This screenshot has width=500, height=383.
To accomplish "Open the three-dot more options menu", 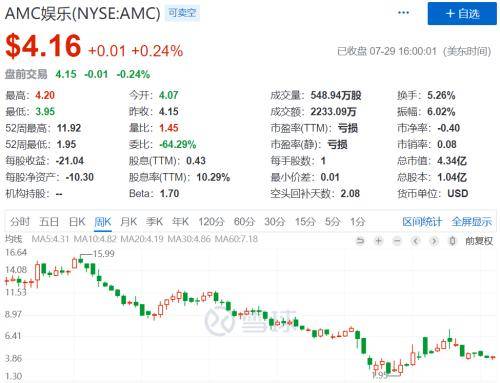I will tap(403, 13).
